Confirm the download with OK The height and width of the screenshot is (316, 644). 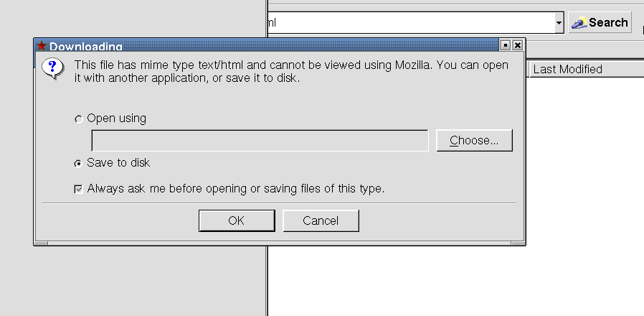pos(236,221)
